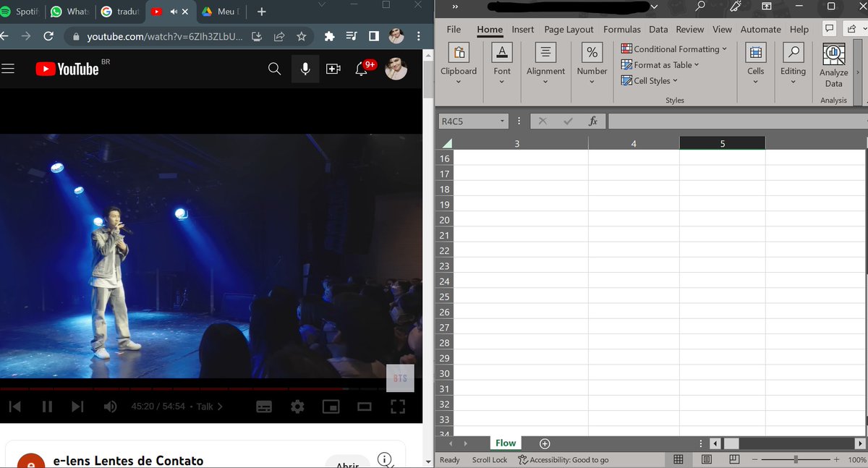Adjust the Excel zoom slider
868x468 pixels.
[x=796, y=459]
